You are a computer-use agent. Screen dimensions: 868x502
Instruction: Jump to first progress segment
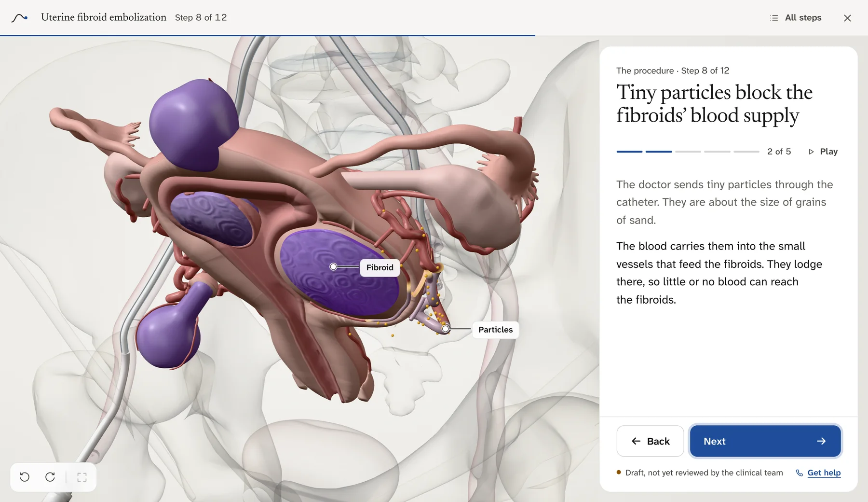(x=629, y=152)
